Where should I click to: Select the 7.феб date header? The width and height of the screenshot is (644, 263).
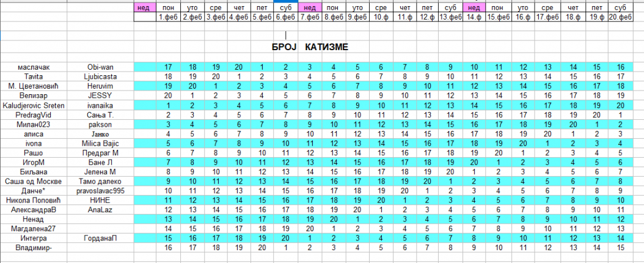click(x=310, y=17)
